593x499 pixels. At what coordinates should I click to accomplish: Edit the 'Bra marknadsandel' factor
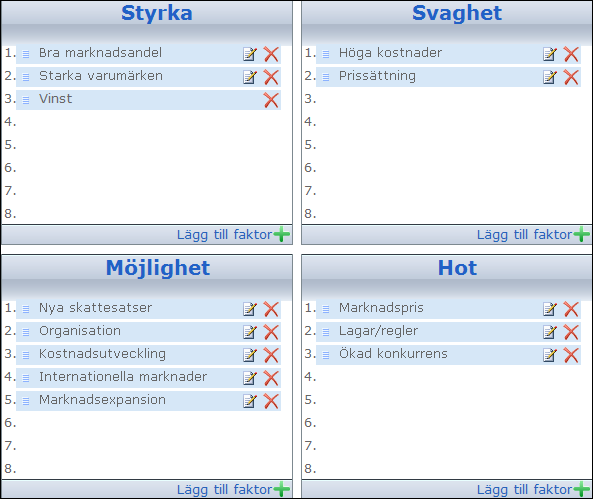tap(250, 54)
